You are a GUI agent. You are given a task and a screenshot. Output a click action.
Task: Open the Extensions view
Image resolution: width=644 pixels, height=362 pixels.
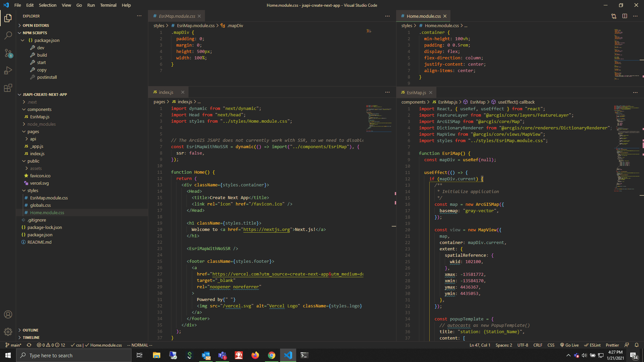click(8, 88)
